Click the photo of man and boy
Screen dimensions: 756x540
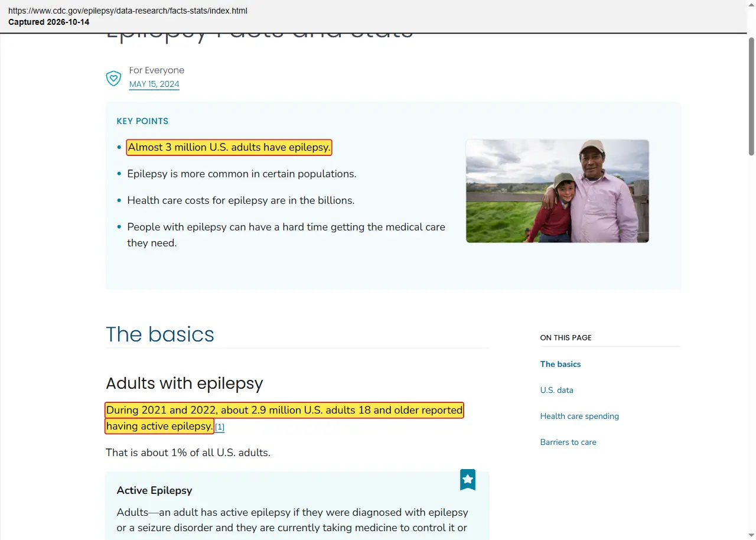pos(558,191)
